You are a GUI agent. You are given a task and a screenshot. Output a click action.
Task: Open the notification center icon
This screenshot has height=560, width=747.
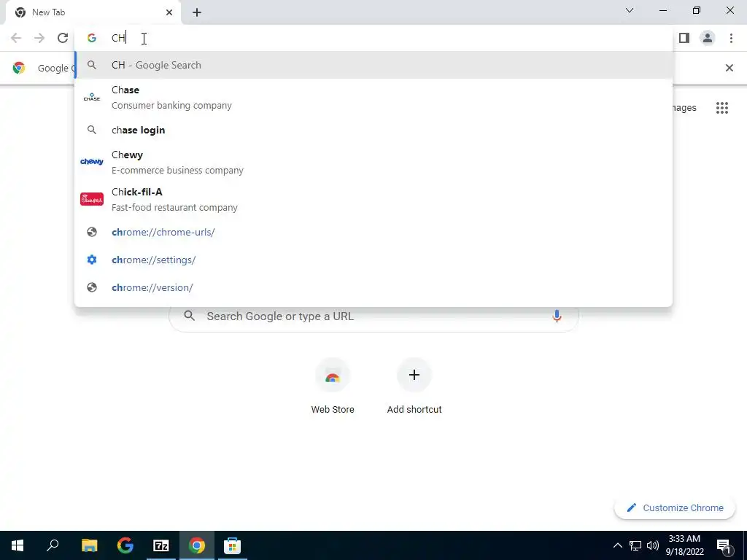pyautogui.click(x=724, y=545)
